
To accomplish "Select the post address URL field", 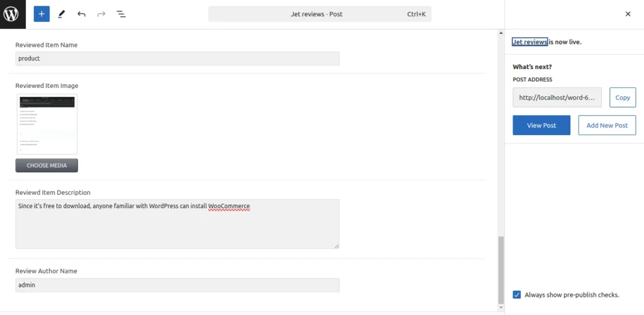I will 557,97.
